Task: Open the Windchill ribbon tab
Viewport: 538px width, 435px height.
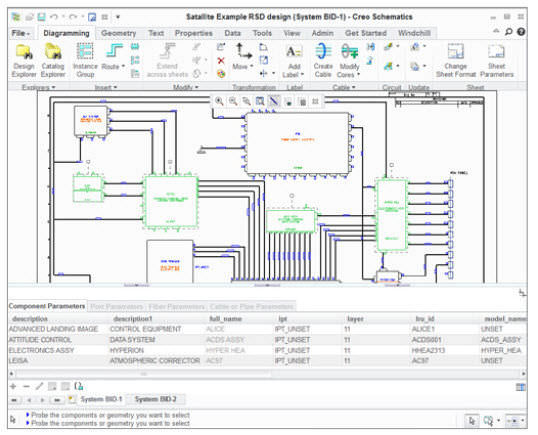Action: pyautogui.click(x=414, y=33)
